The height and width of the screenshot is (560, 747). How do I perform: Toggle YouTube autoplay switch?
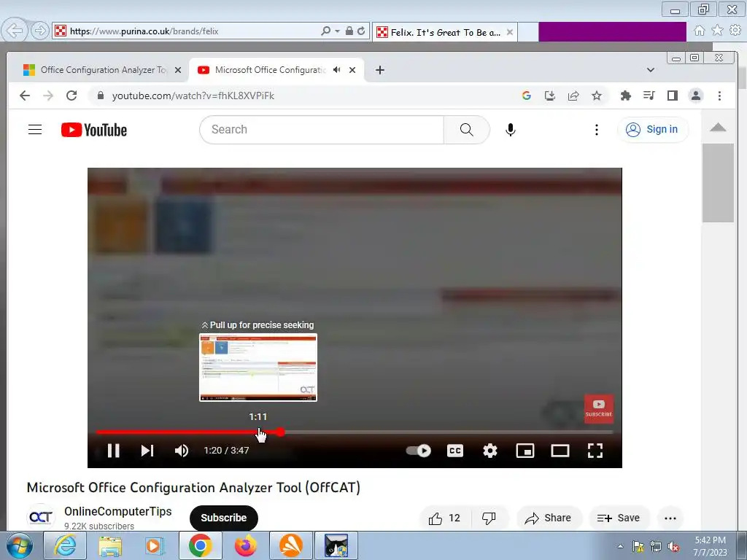point(419,451)
